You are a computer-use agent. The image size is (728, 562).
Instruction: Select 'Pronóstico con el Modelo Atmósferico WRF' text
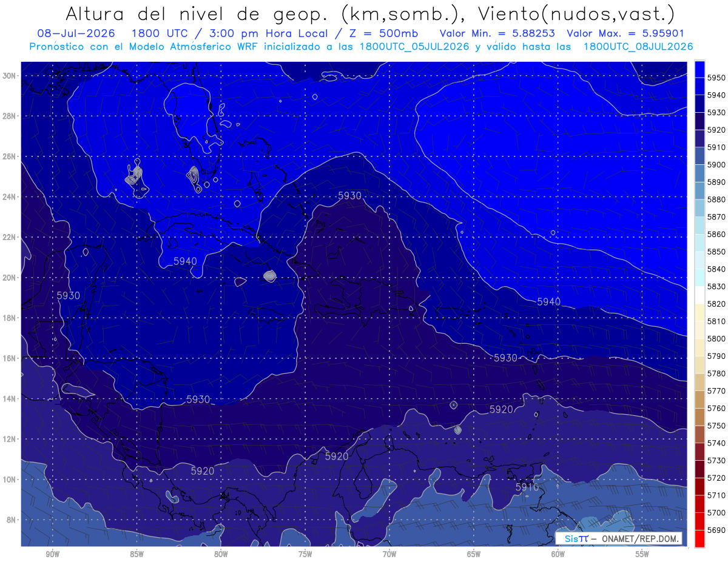click(144, 46)
